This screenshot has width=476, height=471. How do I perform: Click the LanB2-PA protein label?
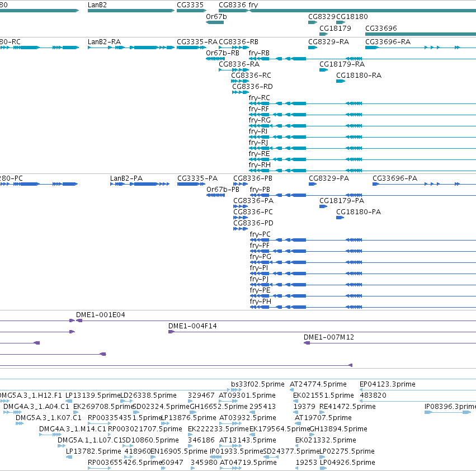[126, 178]
